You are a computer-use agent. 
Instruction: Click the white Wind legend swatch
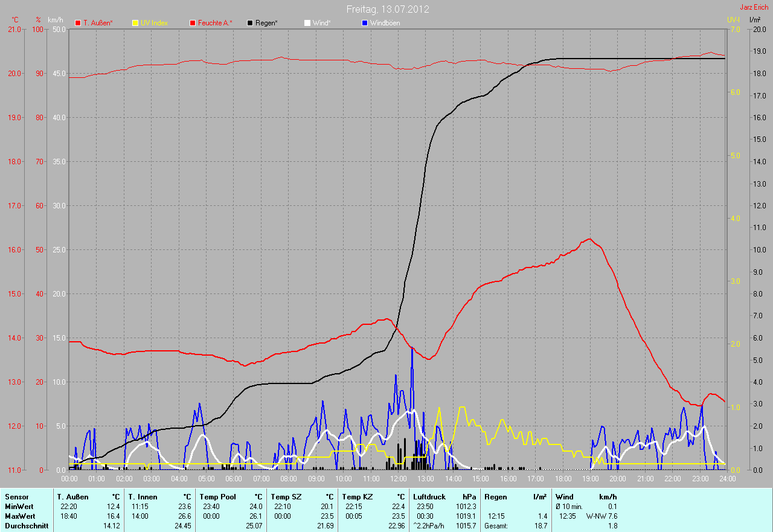(x=307, y=23)
